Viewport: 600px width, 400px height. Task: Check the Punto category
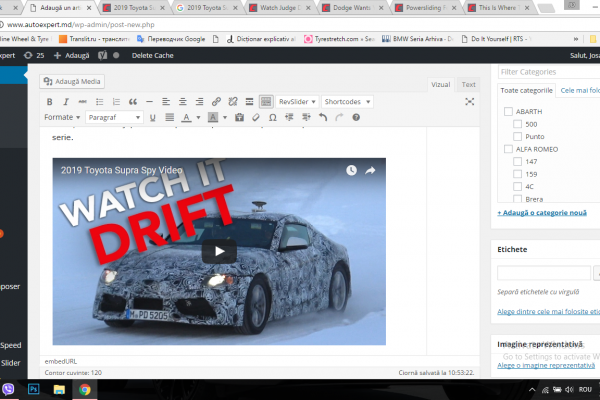tap(517, 137)
